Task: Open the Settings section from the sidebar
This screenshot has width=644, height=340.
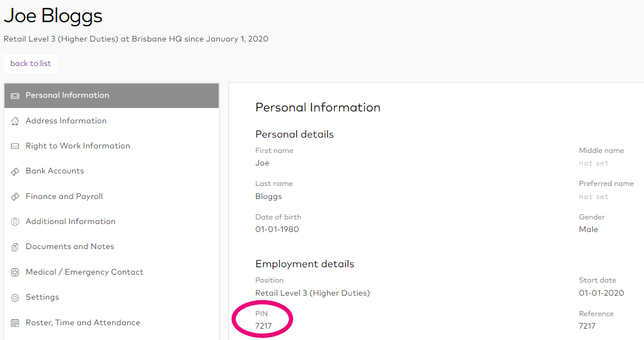Action: [x=43, y=297]
